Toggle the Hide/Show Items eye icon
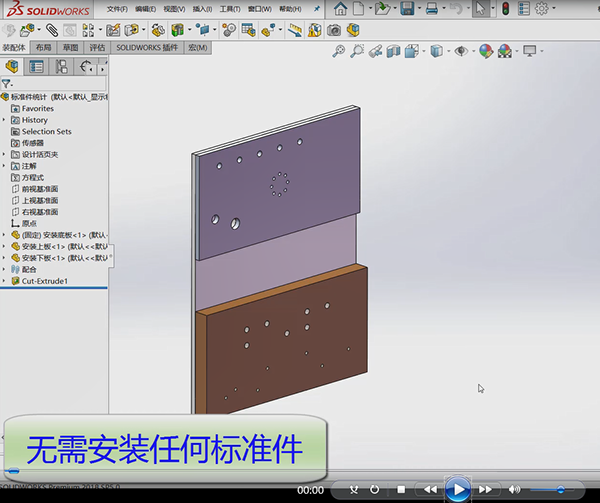 pos(461,51)
